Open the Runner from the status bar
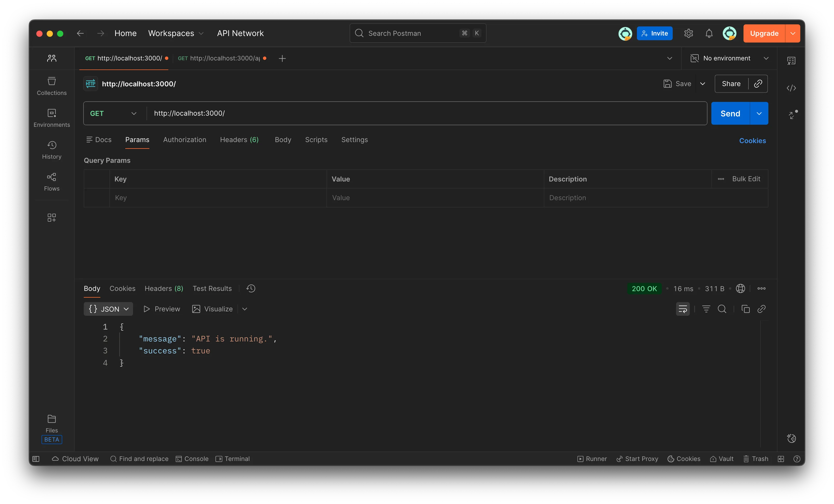834x504 pixels. tap(592, 459)
